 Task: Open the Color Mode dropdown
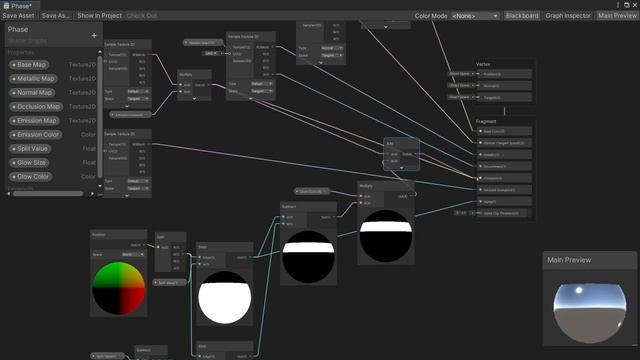(475, 16)
